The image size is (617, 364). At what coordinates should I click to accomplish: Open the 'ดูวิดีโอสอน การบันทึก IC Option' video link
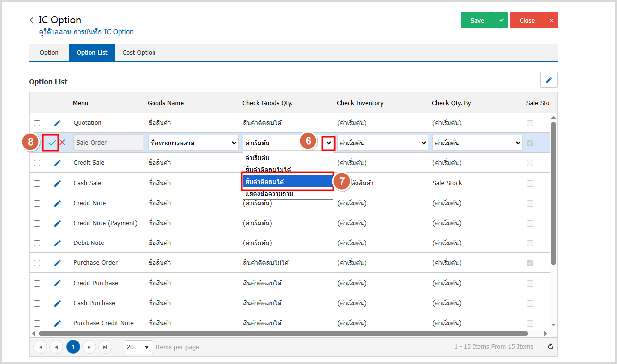point(86,32)
